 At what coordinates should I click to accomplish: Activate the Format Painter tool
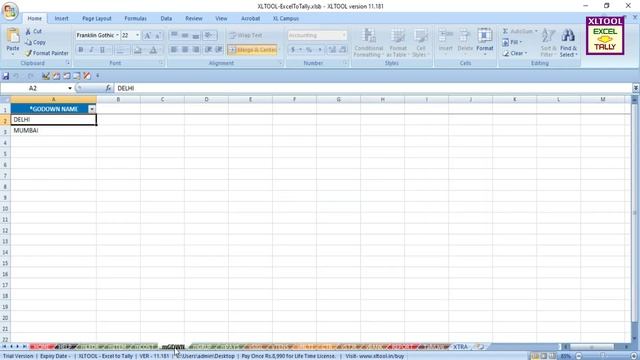(x=47, y=53)
